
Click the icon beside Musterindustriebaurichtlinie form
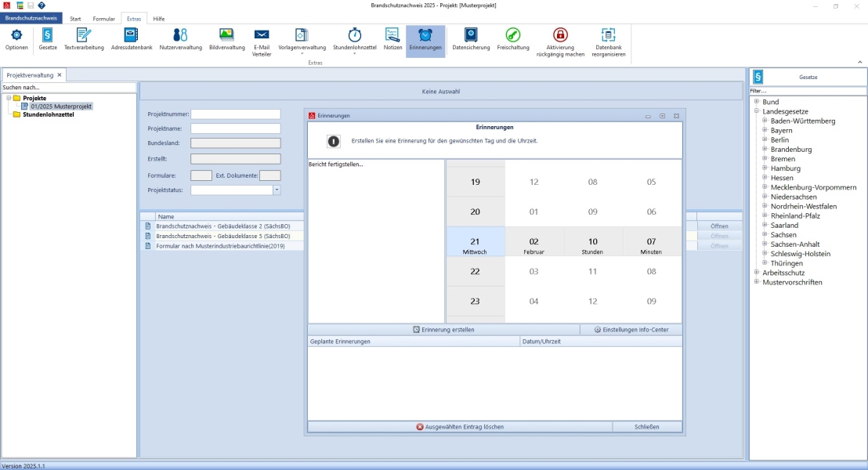click(148, 246)
